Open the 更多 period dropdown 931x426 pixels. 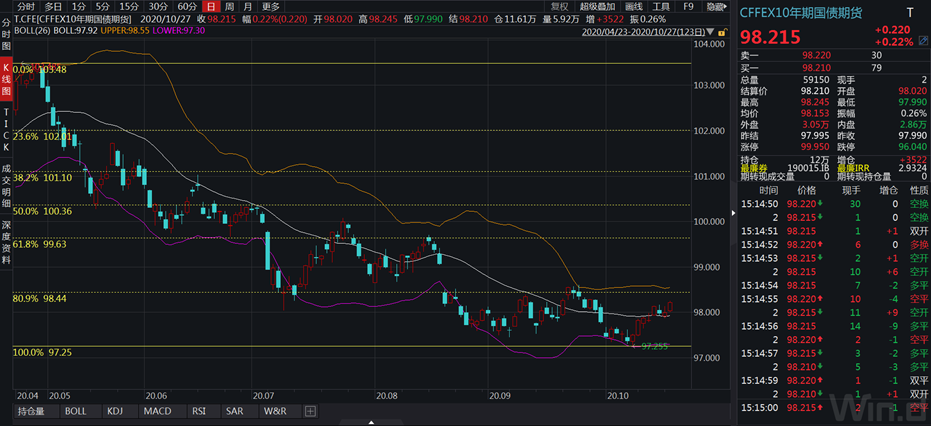pyautogui.click(x=270, y=7)
